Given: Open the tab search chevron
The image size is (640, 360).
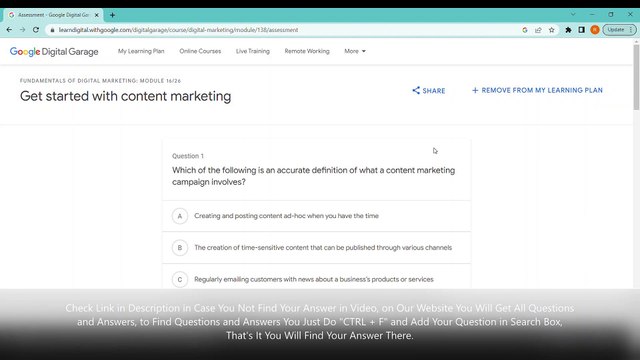Looking at the screenshot, I should click(573, 14).
